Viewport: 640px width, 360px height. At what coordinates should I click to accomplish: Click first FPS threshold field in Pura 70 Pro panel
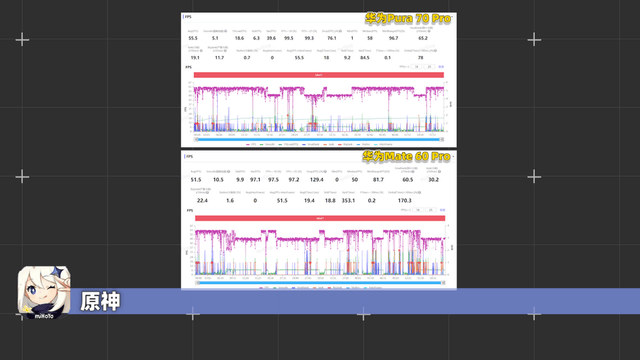[x=416, y=67]
